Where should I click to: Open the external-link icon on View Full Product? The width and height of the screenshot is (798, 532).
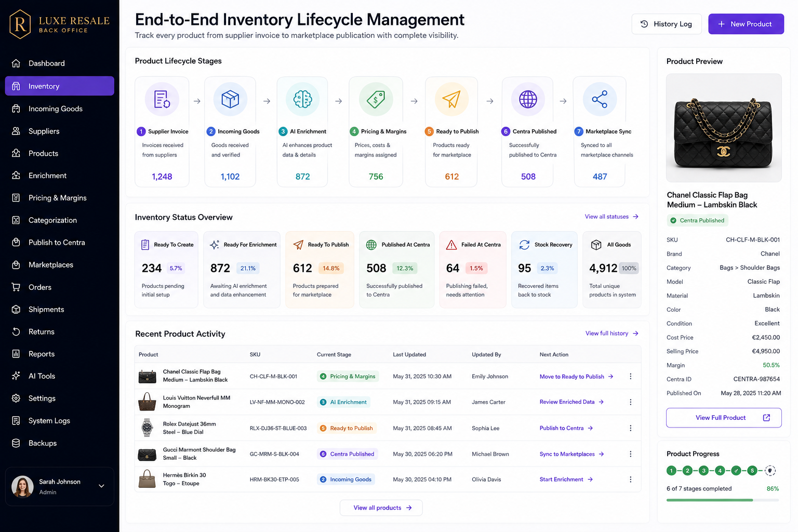click(766, 418)
